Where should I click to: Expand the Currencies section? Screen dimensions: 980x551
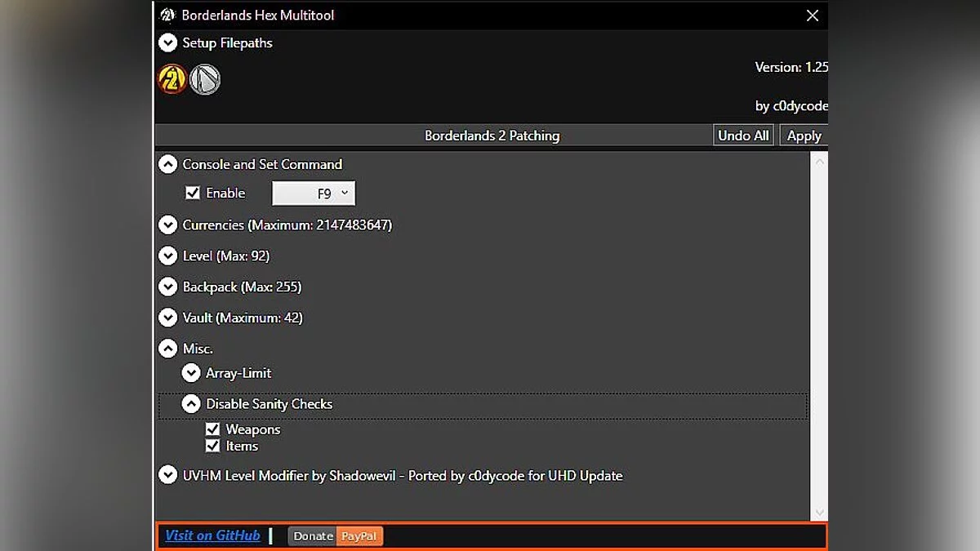[x=168, y=224]
